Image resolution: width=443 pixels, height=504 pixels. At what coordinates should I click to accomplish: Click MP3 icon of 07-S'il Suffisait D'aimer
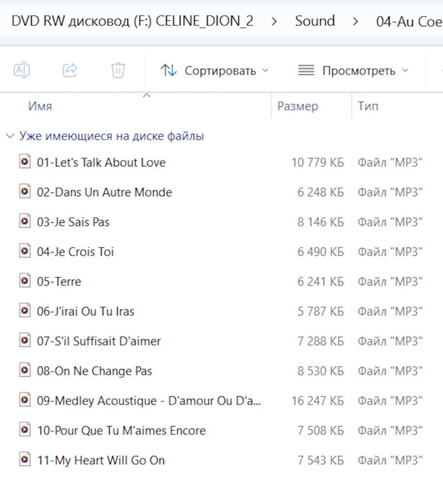point(25,341)
